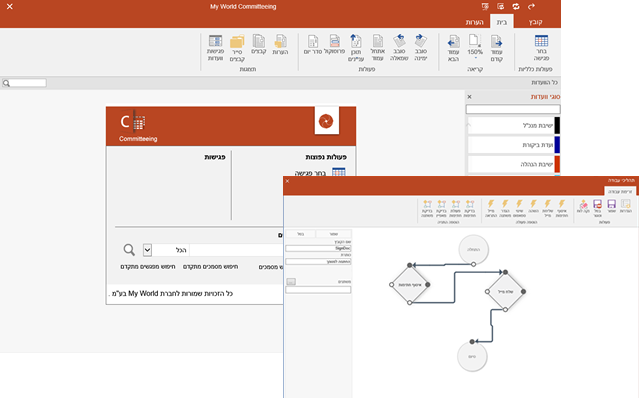Click the magnifier search icon
Viewport: 642px width, 401px height.
tap(129, 250)
